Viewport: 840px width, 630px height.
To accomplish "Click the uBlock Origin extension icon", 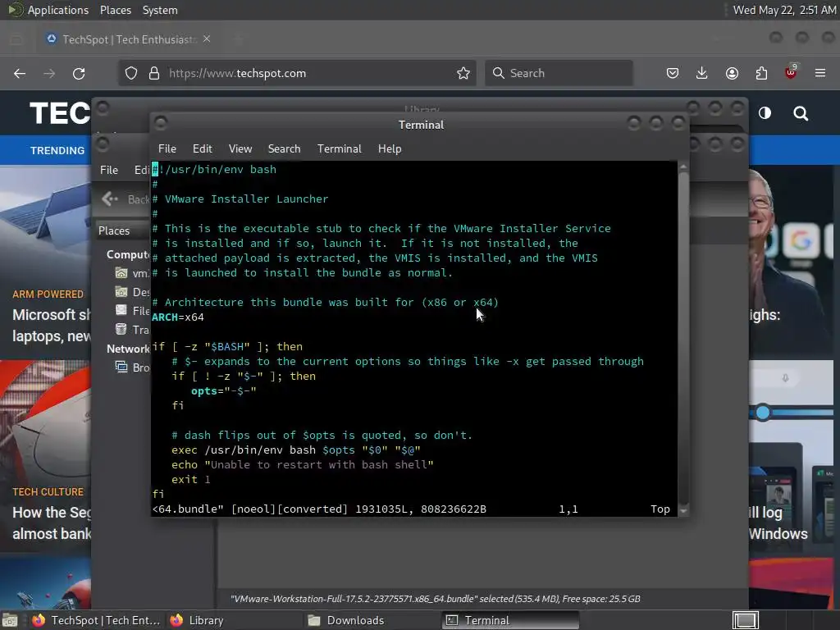I will (x=791, y=72).
